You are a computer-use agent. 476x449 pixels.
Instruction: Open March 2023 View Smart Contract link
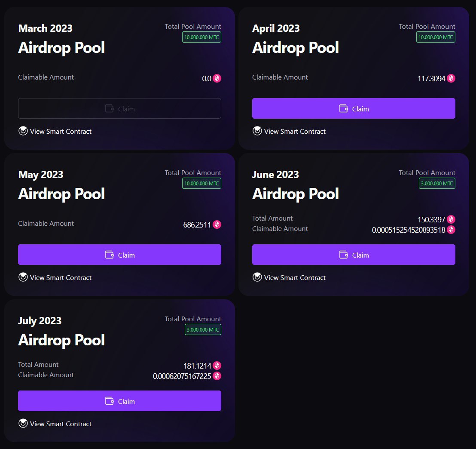click(55, 131)
